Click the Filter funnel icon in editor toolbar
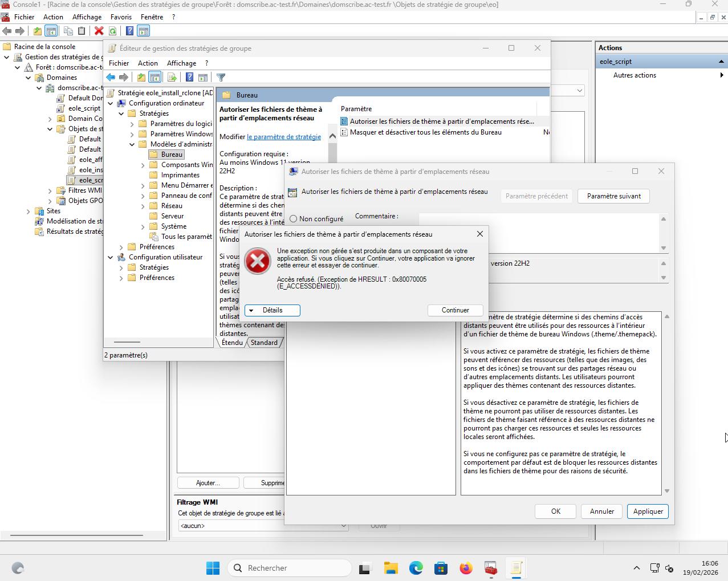The width and height of the screenshot is (728, 581). point(221,78)
